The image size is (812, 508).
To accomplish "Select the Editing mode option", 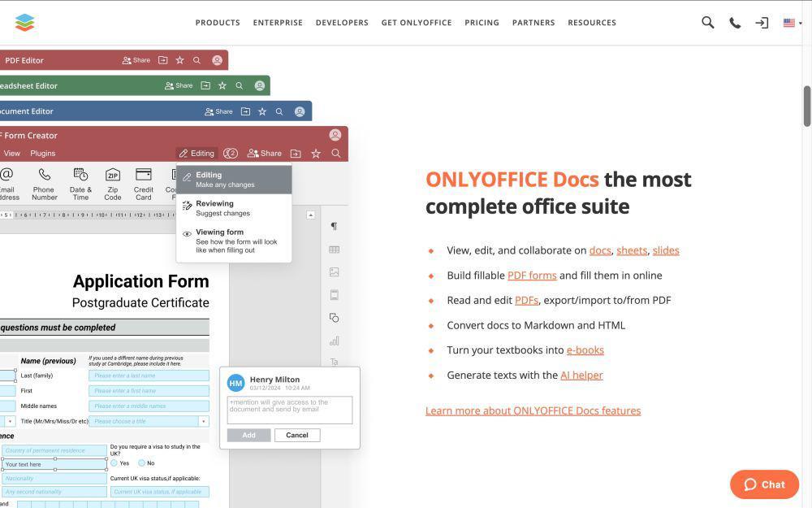I will click(x=234, y=180).
